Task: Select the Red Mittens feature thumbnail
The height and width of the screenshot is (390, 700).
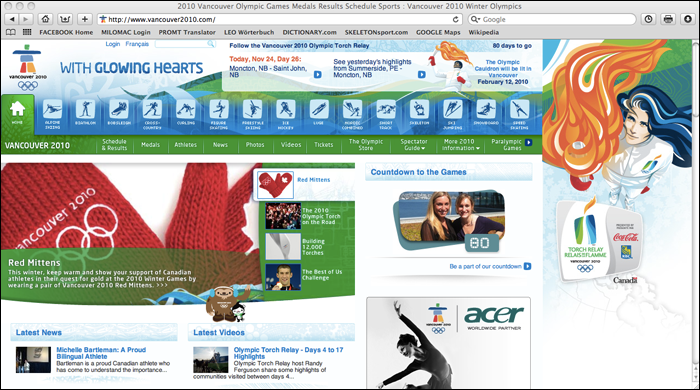Action: click(x=275, y=185)
